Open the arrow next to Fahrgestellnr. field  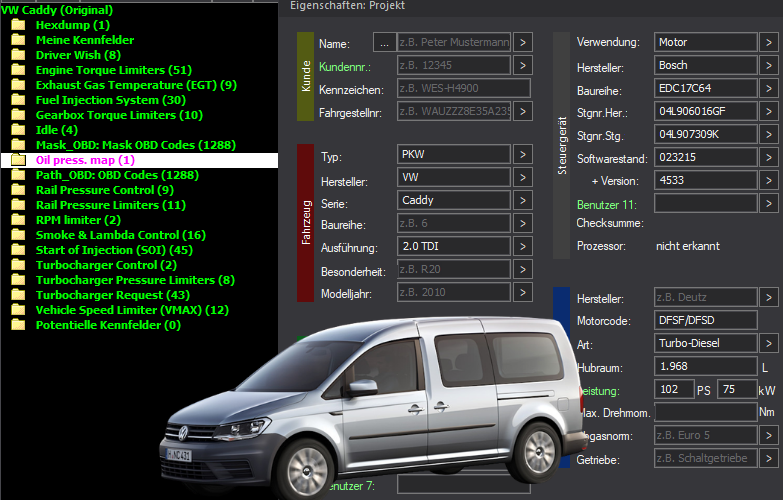point(522,111)
